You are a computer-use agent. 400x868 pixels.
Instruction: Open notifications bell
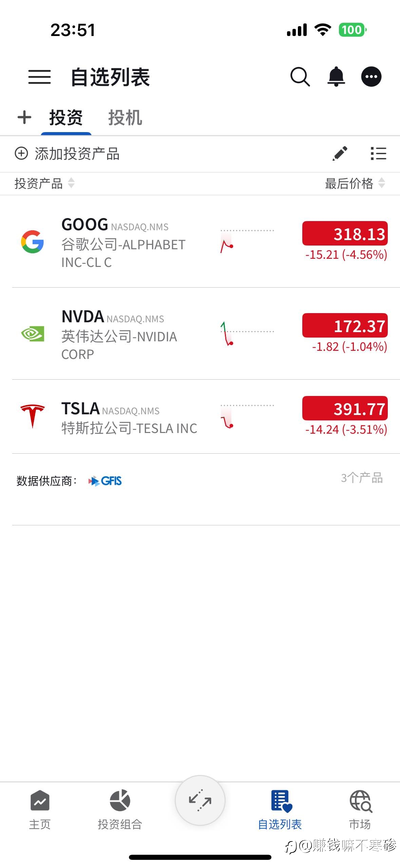tap(336, 77)
